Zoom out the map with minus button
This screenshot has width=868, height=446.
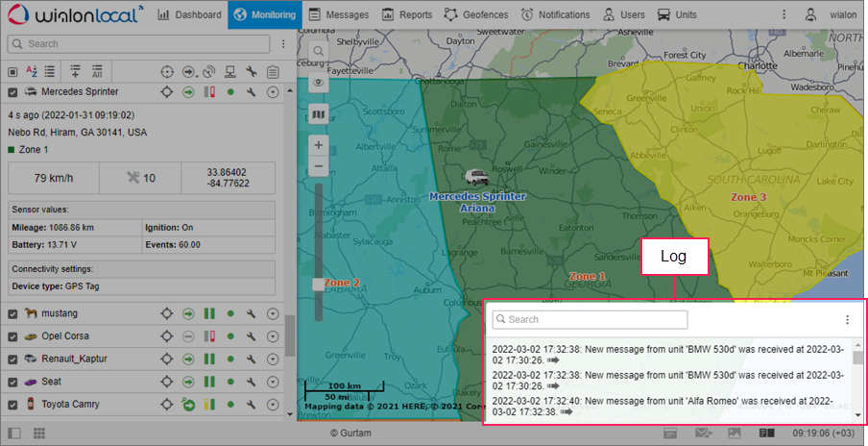319,165
